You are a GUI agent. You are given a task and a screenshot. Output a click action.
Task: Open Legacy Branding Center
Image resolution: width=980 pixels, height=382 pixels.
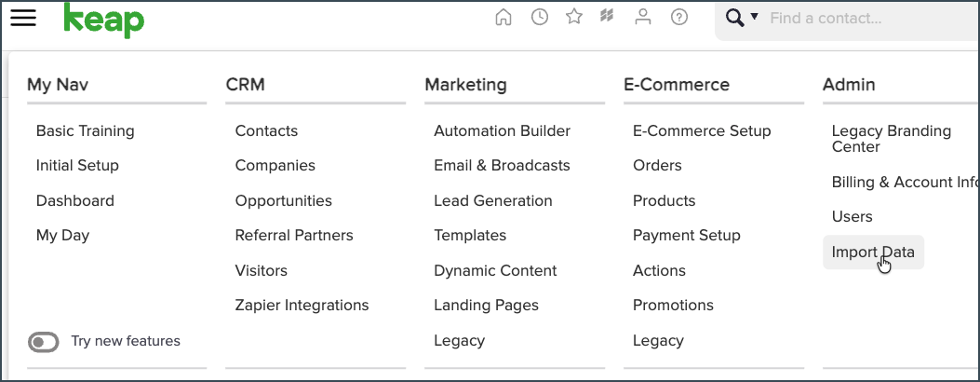pyautogui.click(x=892, y=139)
